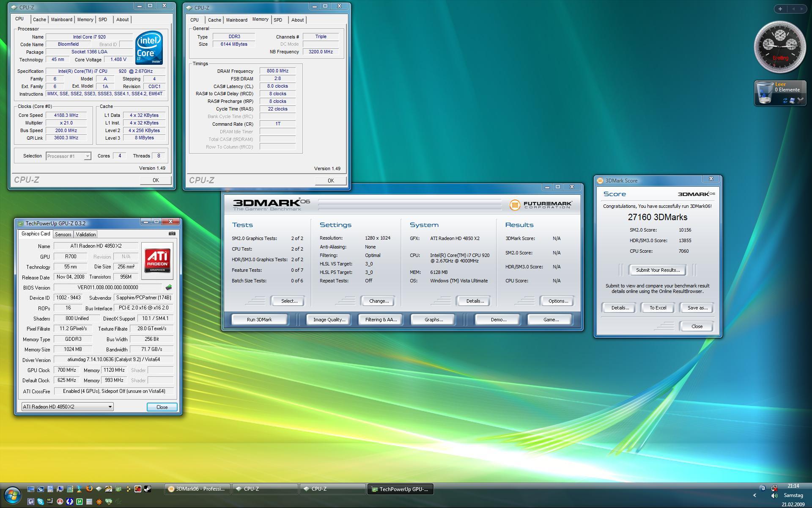Click the Breitling clock gadget
The image size is (812, 508).
tap(780, 47)
